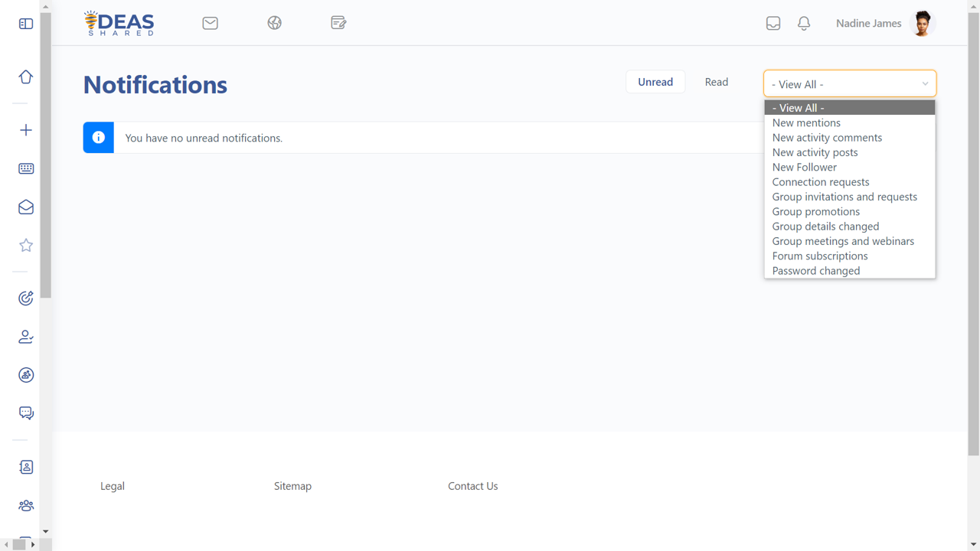This screenshot has width=980, height=551.
Task: Select the '- View All -' option
Action: [x=850, y=108]
